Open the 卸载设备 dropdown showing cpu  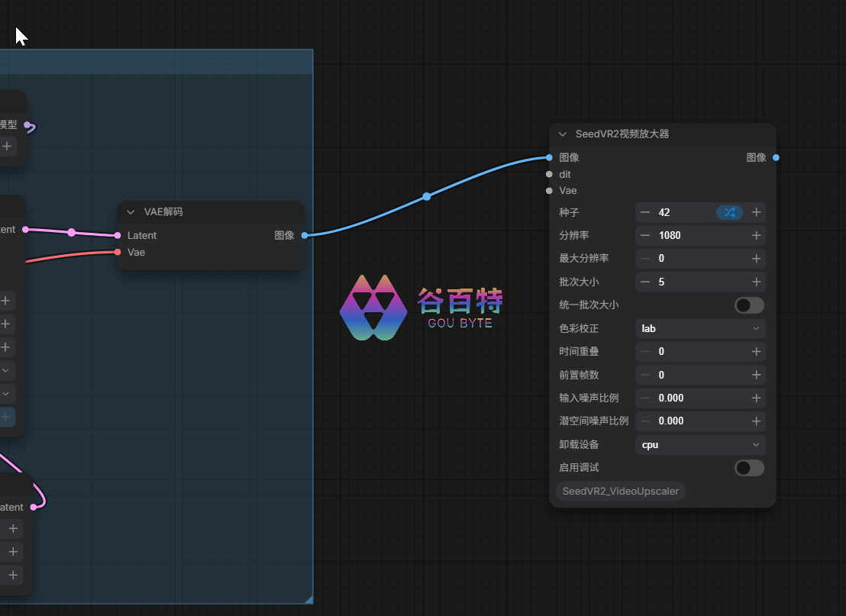click(700, 445)
